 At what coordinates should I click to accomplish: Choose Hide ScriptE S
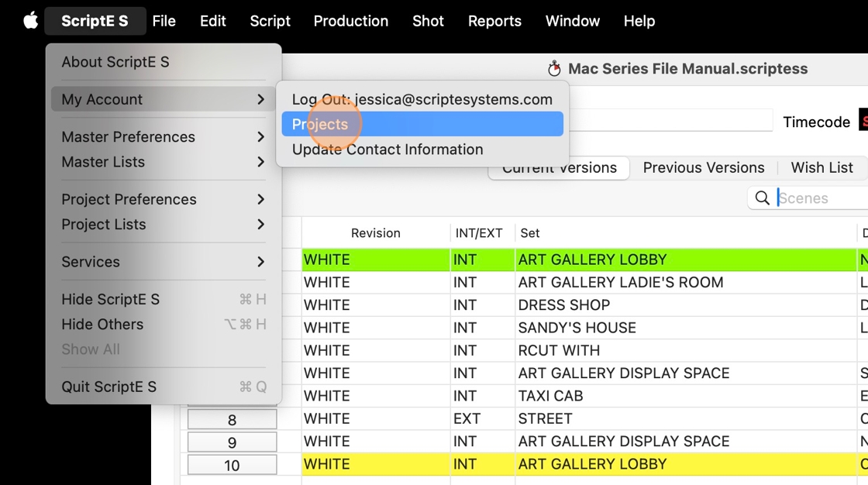(x=164, y=300)
